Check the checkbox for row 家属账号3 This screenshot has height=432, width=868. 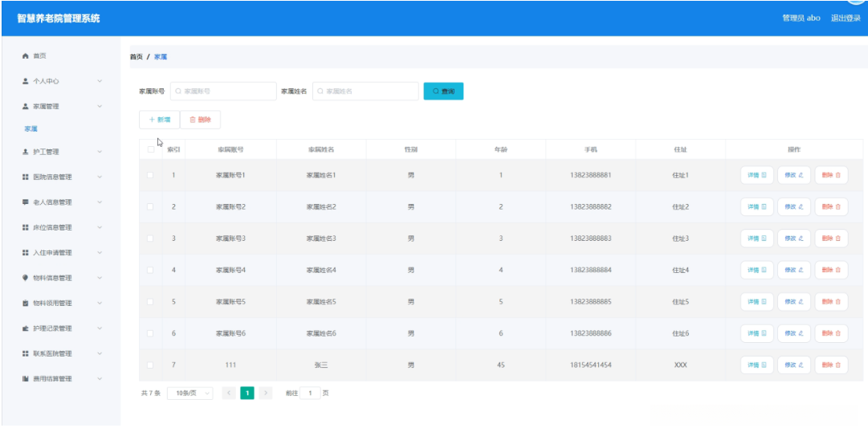(x=150, y=238)
